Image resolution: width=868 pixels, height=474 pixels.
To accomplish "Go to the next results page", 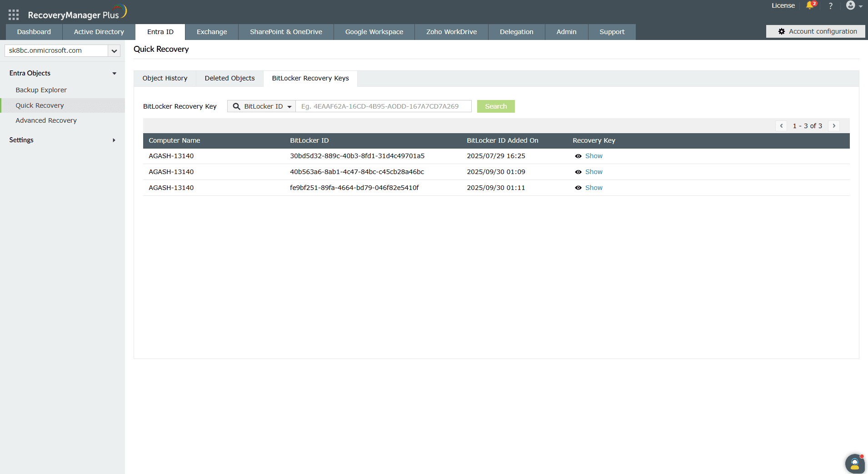I will coord(834,126).
